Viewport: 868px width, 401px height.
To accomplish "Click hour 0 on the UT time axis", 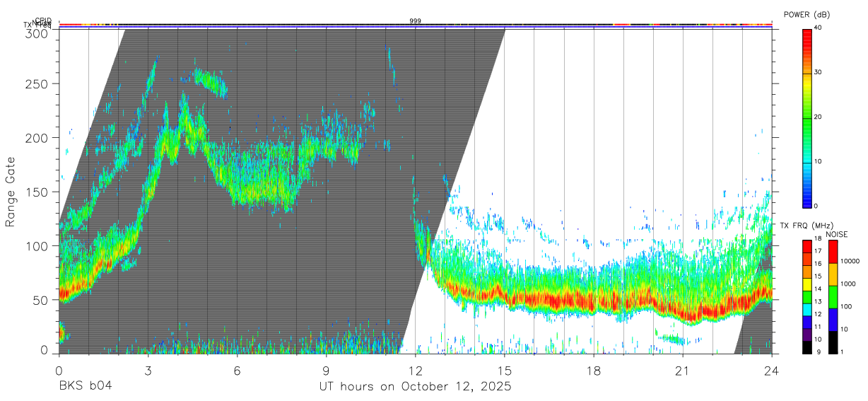I will 59,370.
